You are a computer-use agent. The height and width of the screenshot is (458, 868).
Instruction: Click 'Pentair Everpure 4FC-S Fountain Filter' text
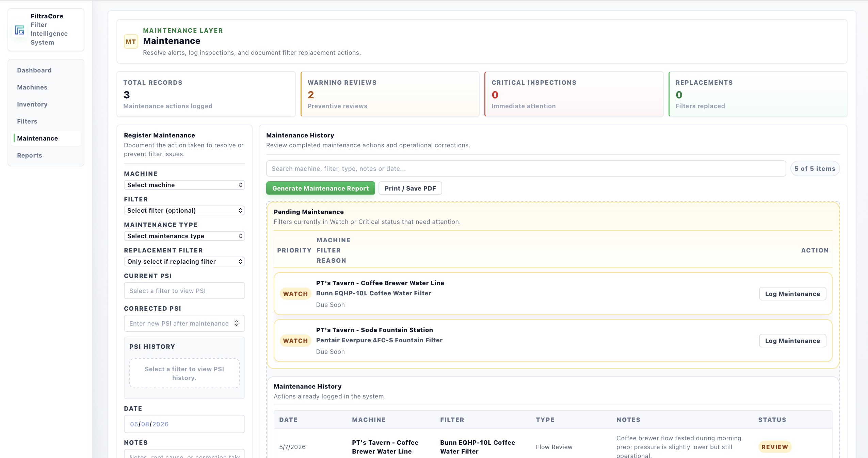[379, 340]
